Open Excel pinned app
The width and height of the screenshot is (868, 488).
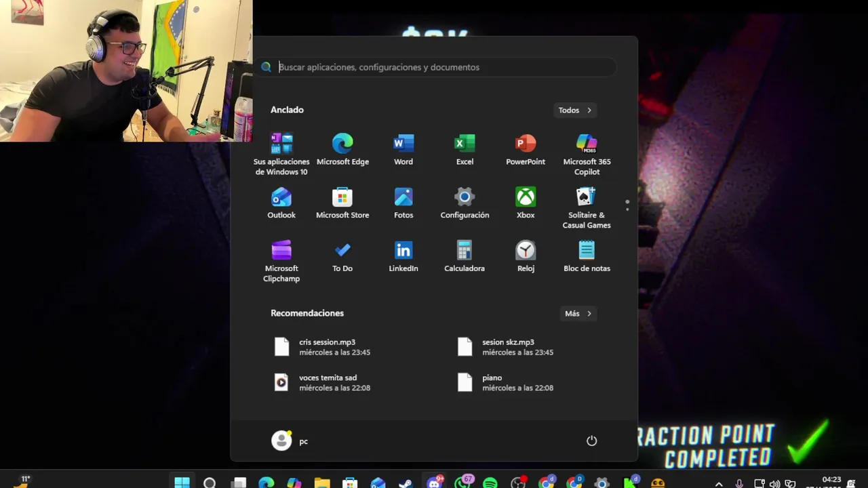coord(465,150)
